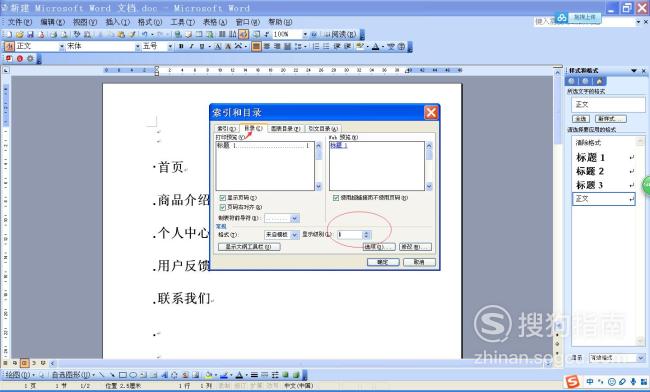
Task: Click the 确定 OK button
Action: [x=383, y=262]
